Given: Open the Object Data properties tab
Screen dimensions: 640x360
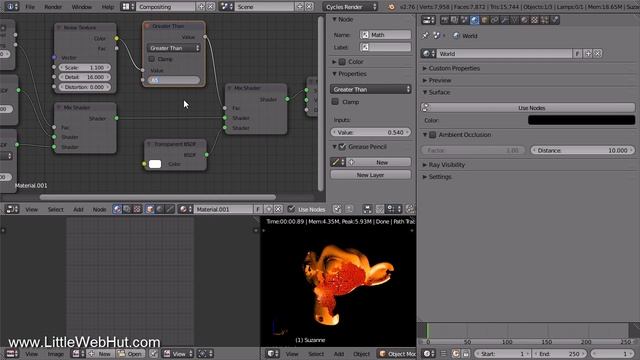Looking at the screenshot, I should [x=514, y=20].
